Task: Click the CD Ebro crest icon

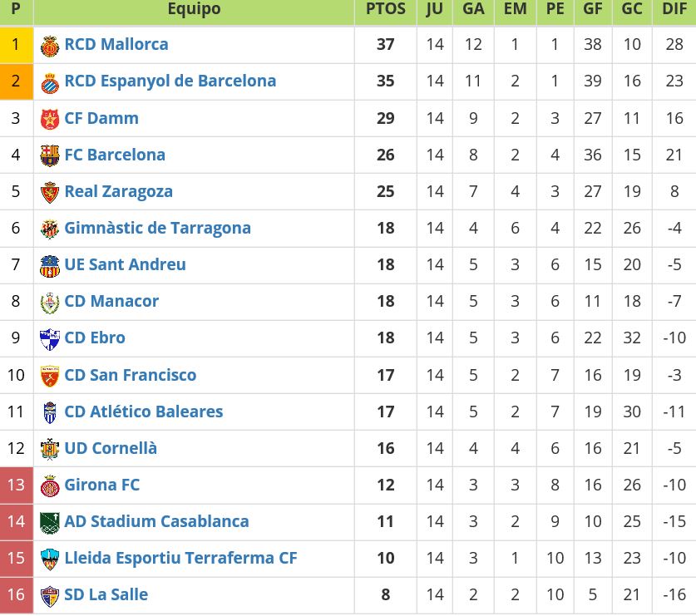Action: coord(50,338)
